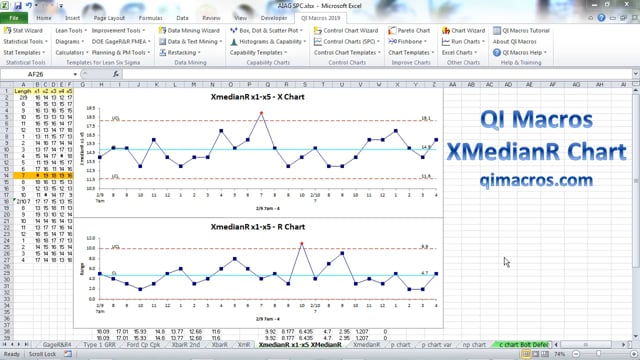Viewport: 640px width, 360px height.
Task: Click the insert function fx icon
Action: click(116, 74)
